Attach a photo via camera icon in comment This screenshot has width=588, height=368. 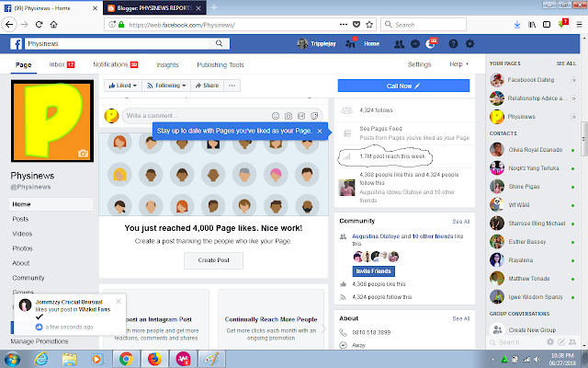click(288, 116)
